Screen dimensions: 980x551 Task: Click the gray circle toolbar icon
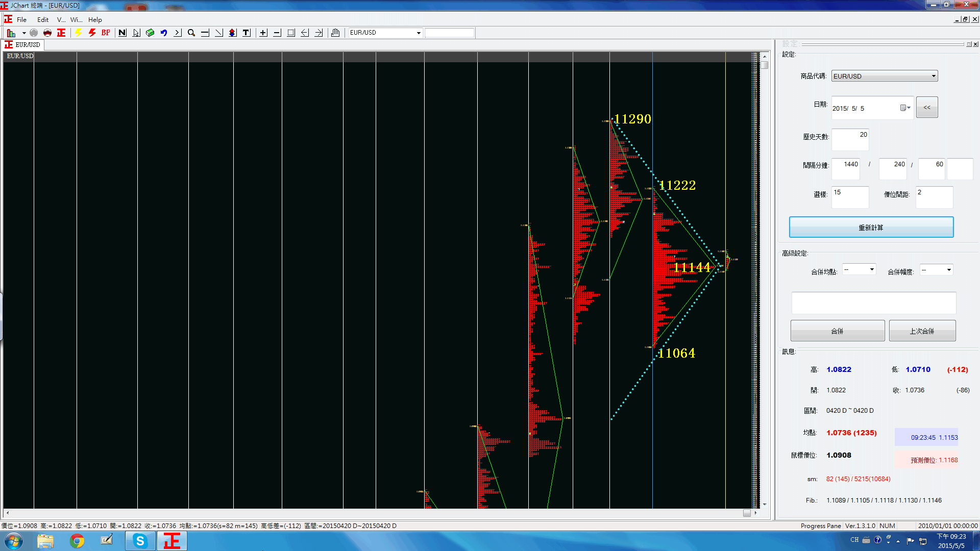coord(34,33)
